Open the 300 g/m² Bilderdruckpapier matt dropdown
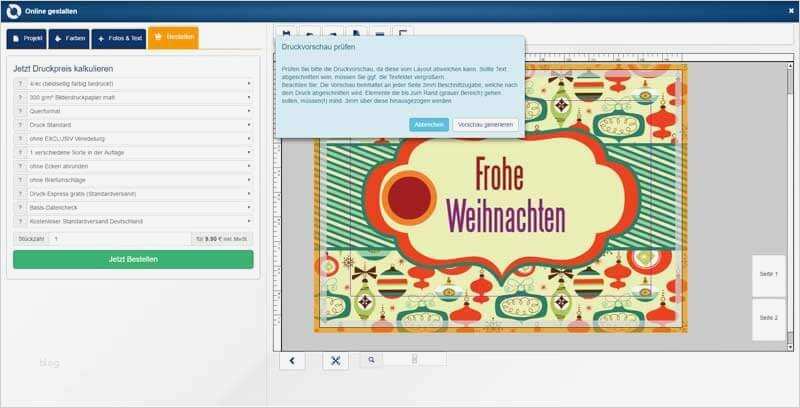 (x=139, y=97)
